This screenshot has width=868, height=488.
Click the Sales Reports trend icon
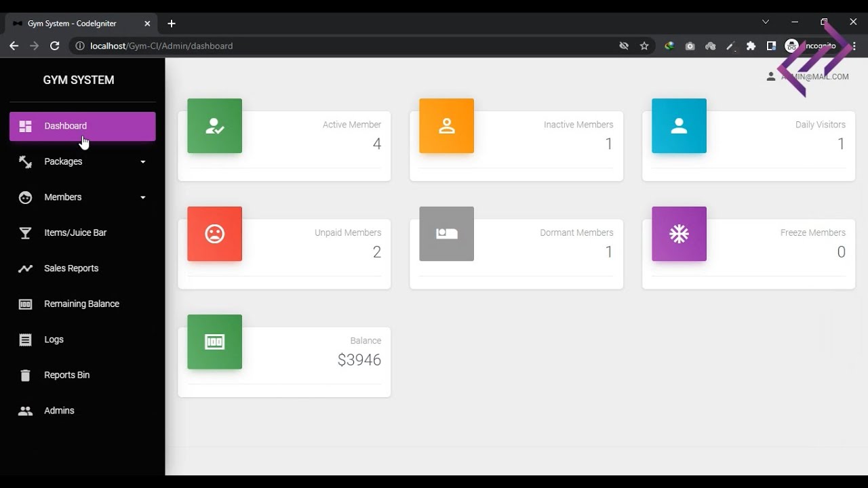click(x=25, y=268)
